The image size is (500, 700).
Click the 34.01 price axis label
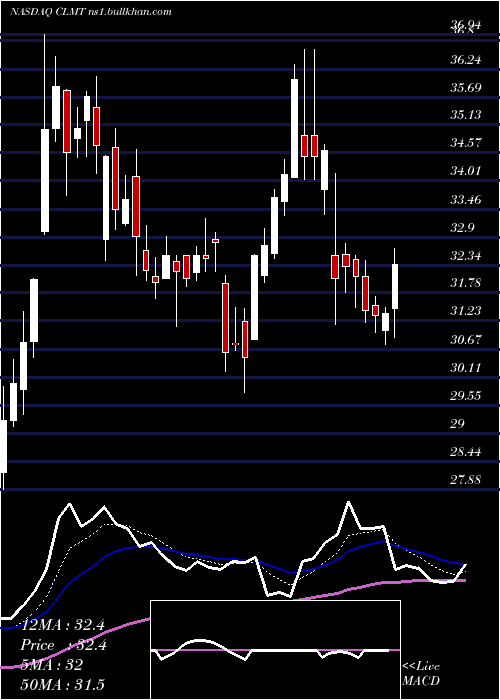pos(466,171)
